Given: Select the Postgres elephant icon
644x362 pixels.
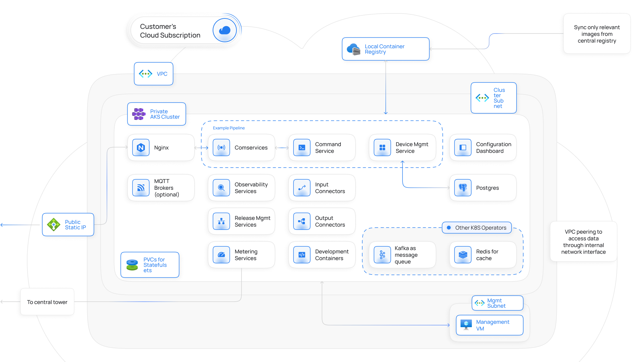Looking at the screenshot, I should (463, 188).
